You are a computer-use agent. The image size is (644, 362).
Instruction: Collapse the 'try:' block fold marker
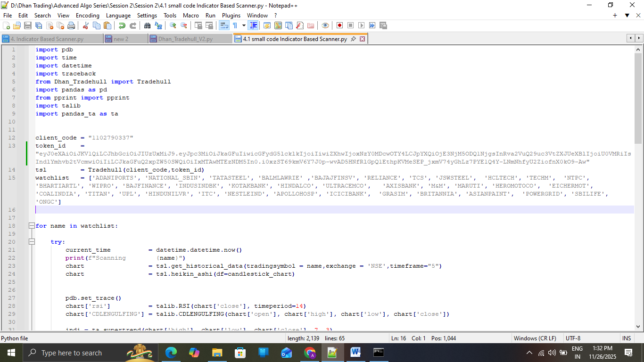coord(32,242)
